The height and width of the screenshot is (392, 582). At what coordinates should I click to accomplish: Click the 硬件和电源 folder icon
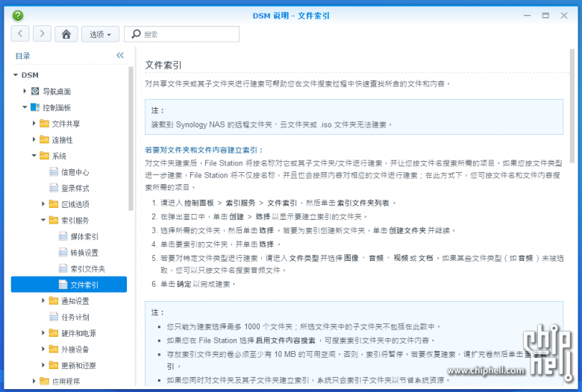click(x=54, y=333)
